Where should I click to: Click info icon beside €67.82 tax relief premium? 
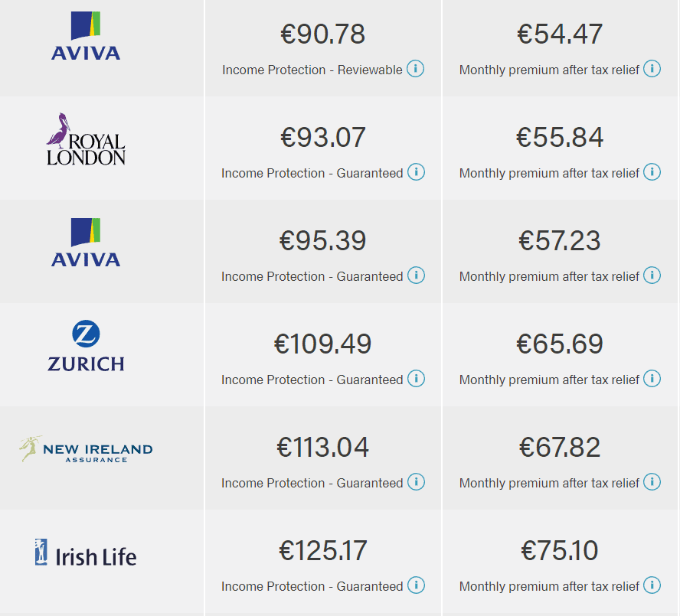pos(652,482)
